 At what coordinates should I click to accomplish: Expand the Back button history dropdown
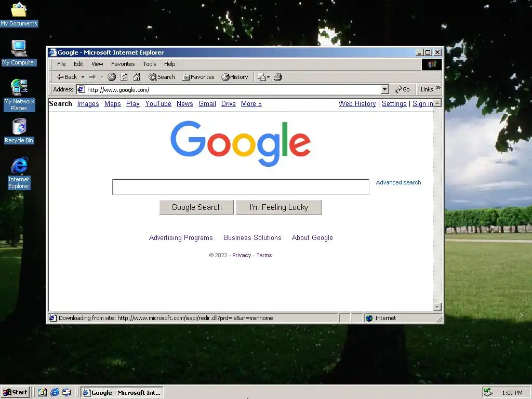coord(83,77)
